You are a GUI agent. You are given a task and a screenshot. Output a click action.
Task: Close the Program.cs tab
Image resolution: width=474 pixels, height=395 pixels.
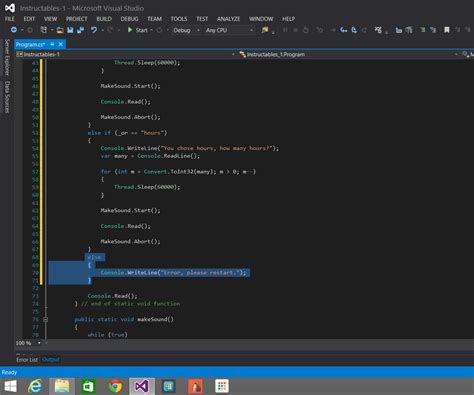click(x=61, y=44)
